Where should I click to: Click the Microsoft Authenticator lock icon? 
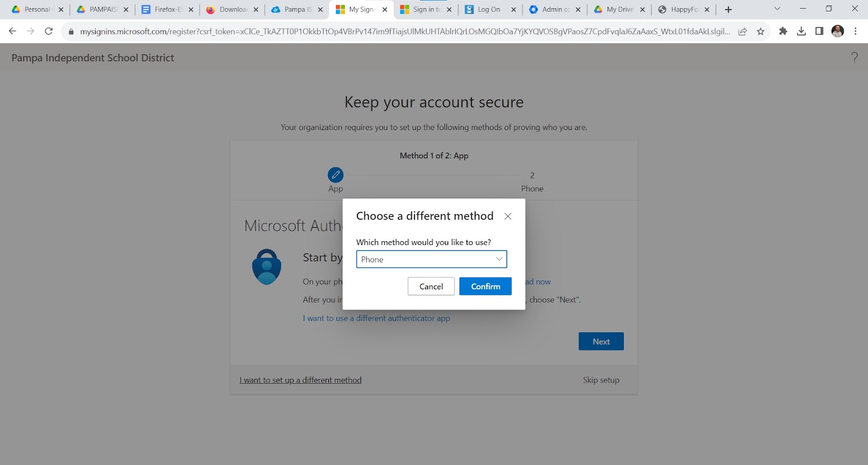click(266, 267)
